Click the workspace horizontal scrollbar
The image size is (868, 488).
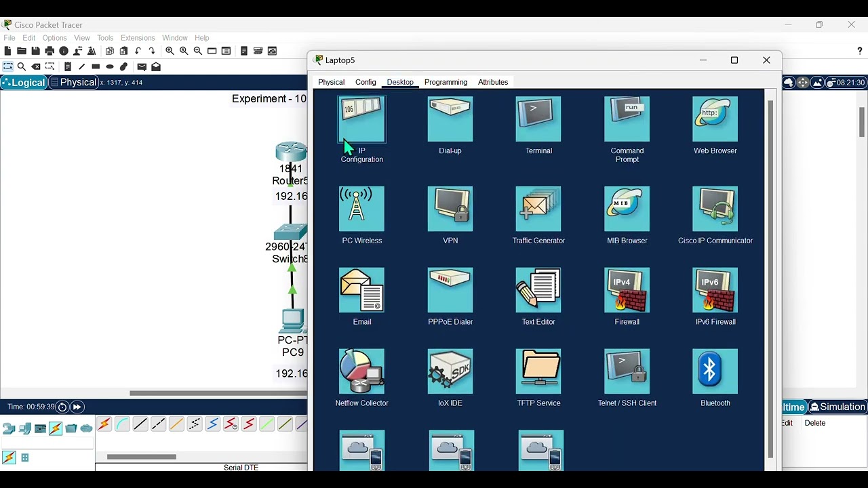(218, 393)
